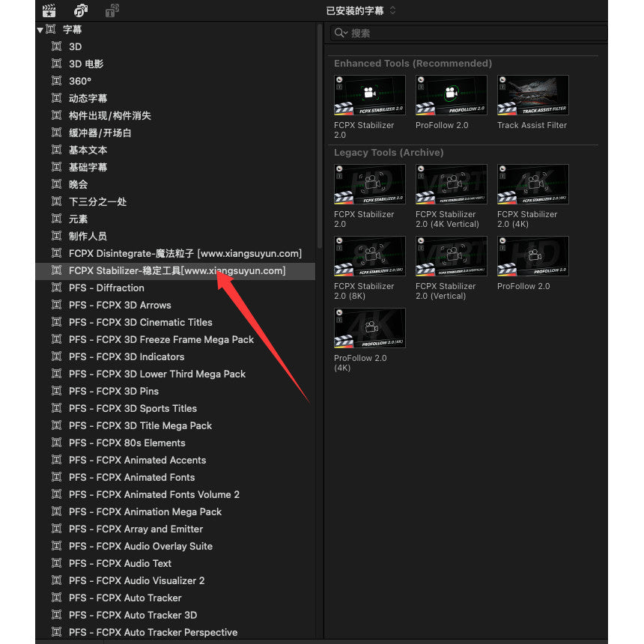The width and height of the screenshot is (644, 644).
Task: Select the 3D titles category
Action: 175,47
